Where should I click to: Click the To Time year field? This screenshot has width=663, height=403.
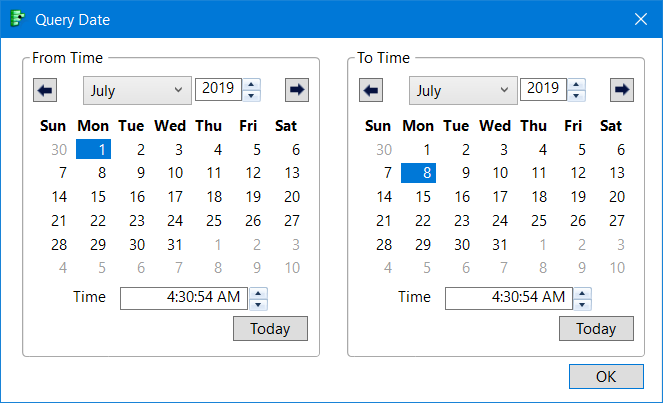pyautogui.click(x=542, y=89)
